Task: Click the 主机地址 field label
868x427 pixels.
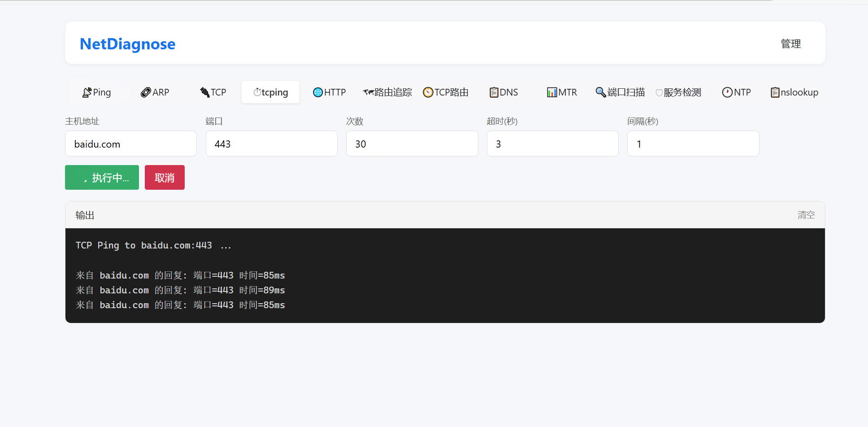Action: (82, 121)
